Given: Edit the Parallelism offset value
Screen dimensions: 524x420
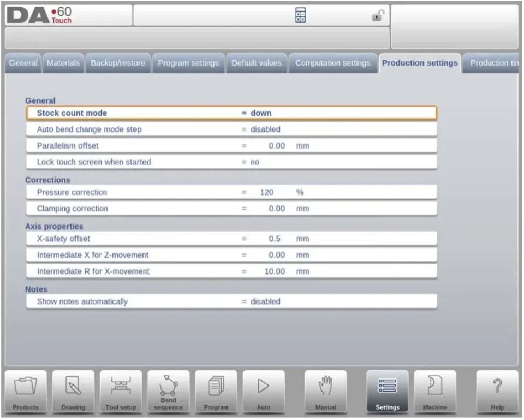Looking at the screenshot, I should click(231, 146).
